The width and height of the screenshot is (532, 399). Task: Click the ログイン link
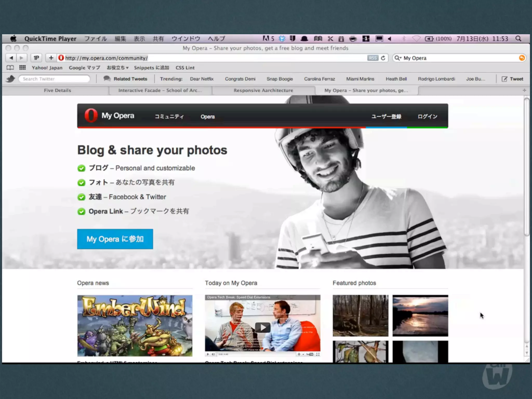click(427, 116)
